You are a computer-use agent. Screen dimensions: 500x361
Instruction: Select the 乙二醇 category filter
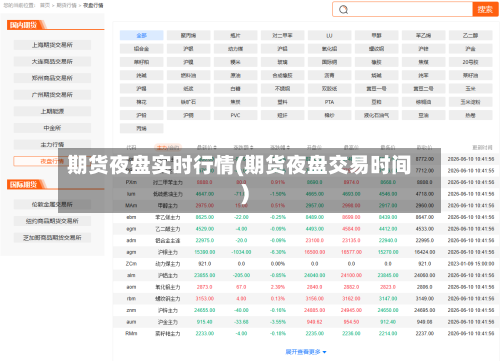pos(470,35)
